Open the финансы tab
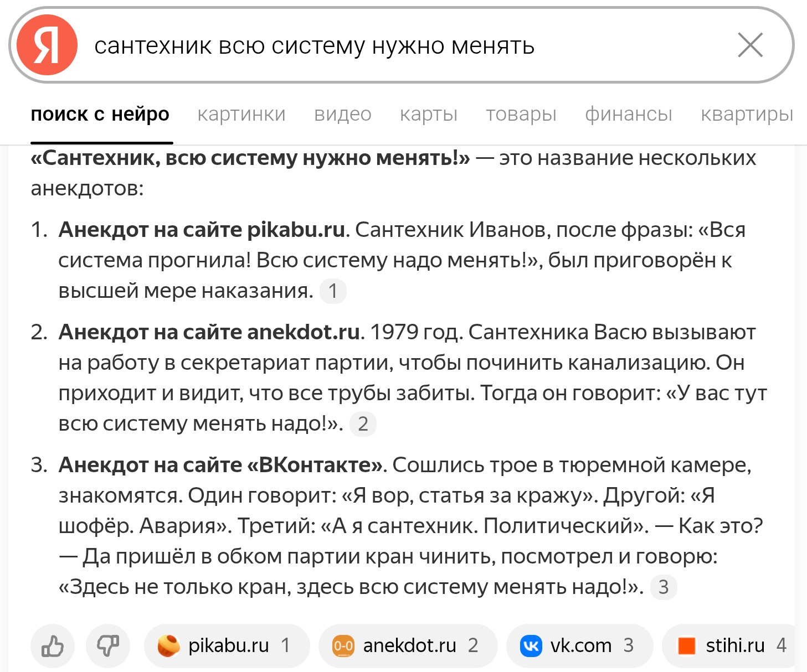This screenshot has height=672, width=807. (x=629, y=114)
